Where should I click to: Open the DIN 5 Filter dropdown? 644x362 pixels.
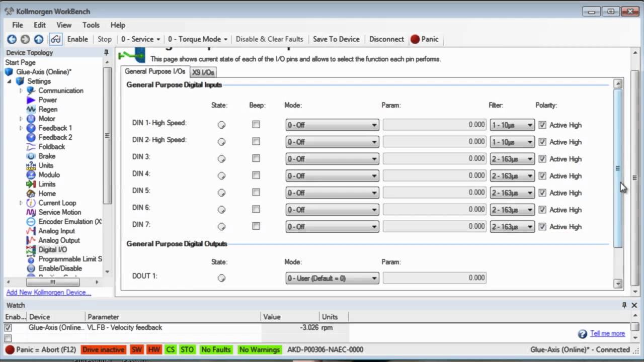click(512, 193)
